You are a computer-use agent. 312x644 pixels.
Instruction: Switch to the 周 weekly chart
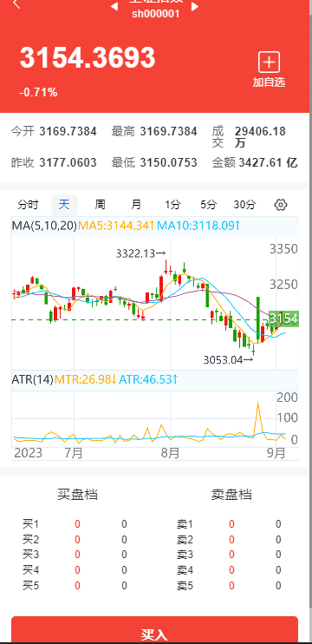point(100,205)
